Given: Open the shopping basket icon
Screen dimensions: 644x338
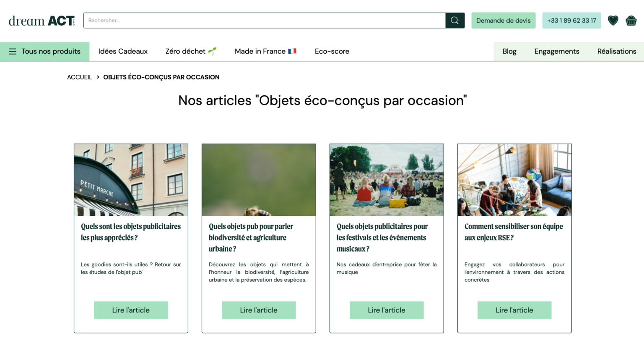Looking at the screenshot, I should click(x=631, y=20).
